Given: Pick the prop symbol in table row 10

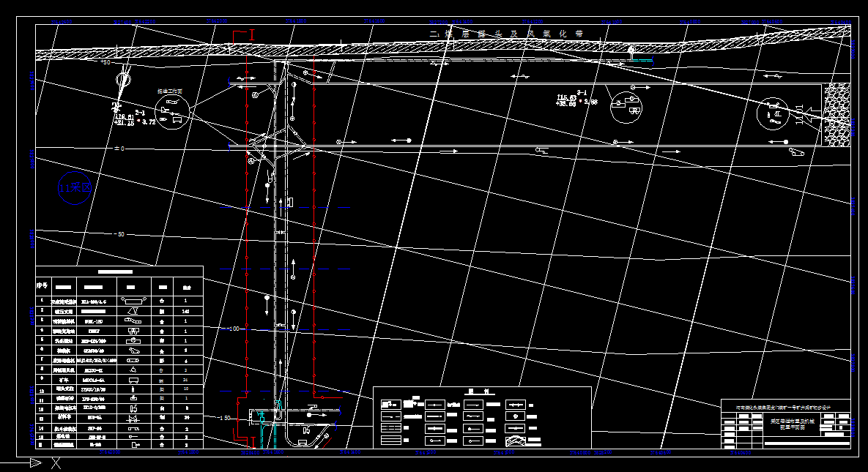Looking at the screenshot, I should pyautogui.click(x=134, y=389).
